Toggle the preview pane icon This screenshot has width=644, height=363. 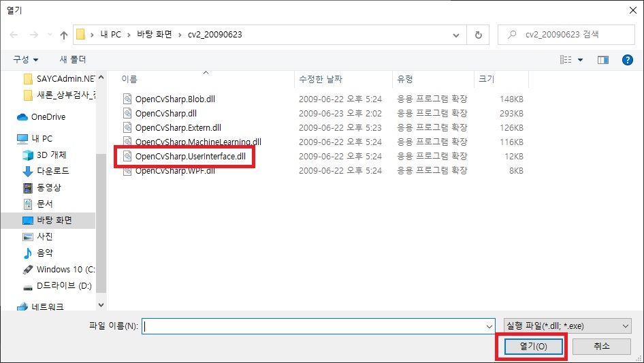point(603,60)
